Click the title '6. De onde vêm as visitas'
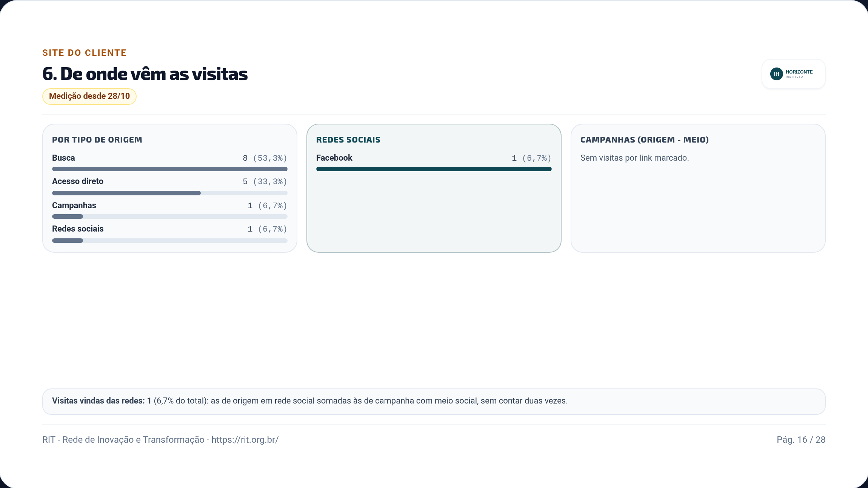This screenshot has width=868, height=488. pos(145,74)
